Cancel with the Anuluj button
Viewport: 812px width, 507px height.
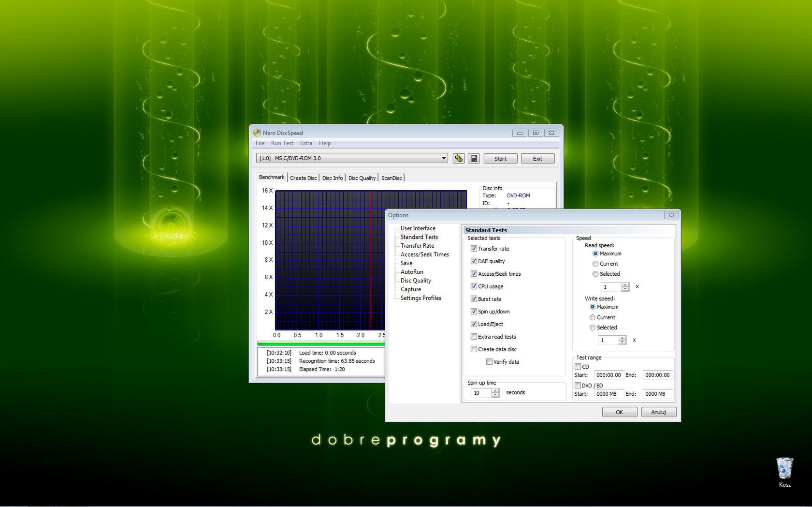(658, 412)
